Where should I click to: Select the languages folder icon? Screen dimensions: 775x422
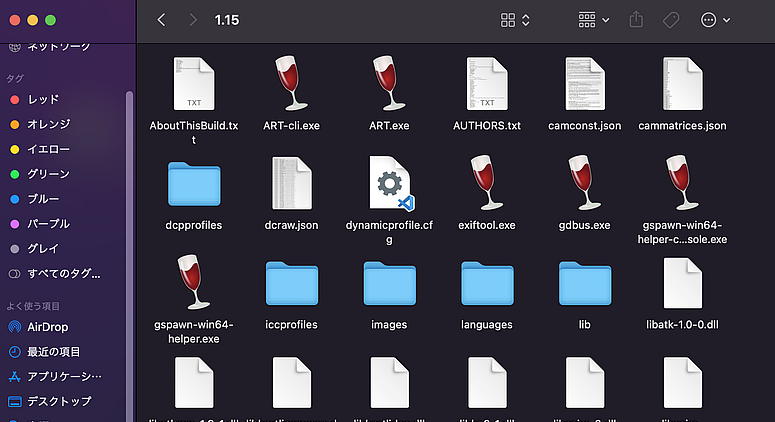coord(487,283)
